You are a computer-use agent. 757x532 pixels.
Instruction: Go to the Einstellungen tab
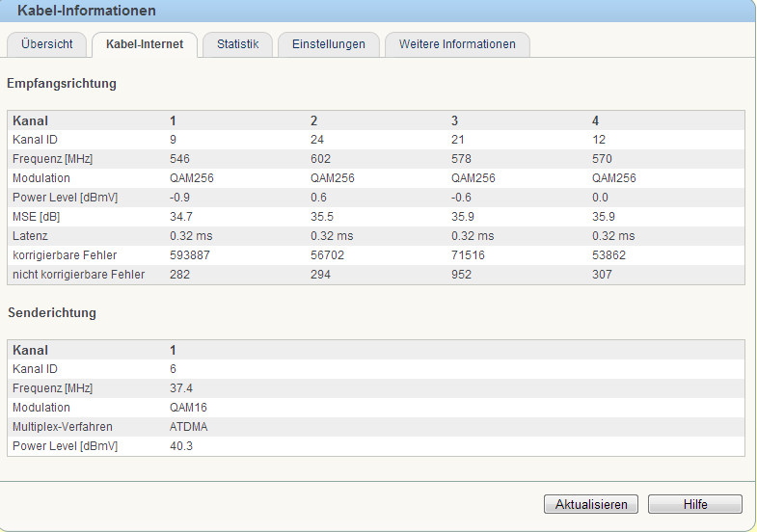point(328,44)
